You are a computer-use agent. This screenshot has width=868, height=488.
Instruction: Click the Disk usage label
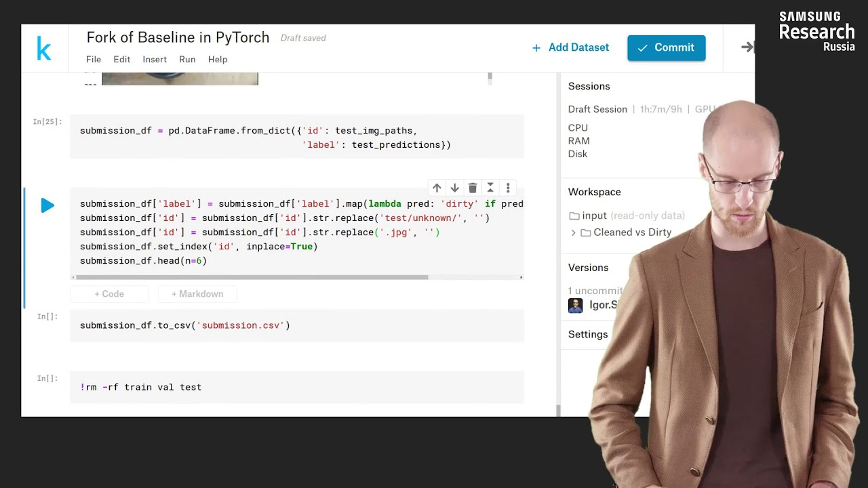pyautogui.click(x=578, y=154)
